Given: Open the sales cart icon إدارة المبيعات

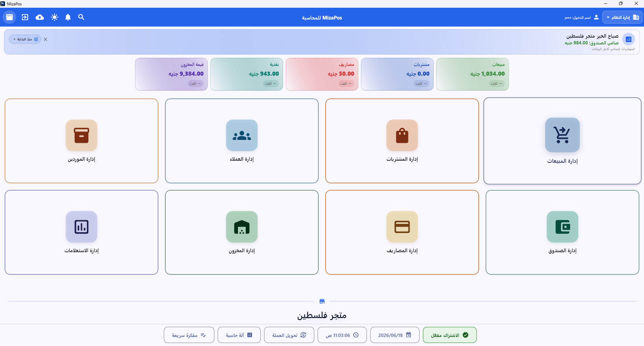Looking at the screenshot, I should click(562, 135).
